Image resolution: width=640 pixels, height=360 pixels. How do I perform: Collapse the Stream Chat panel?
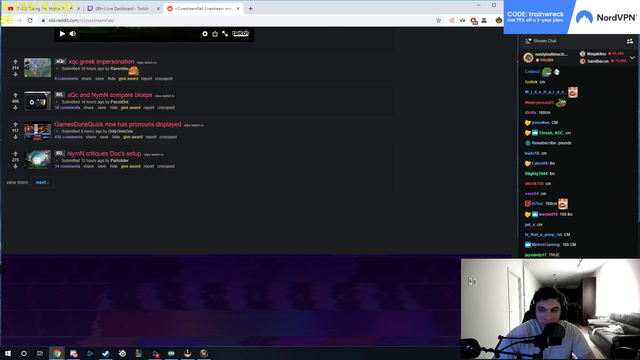coord(529,41)
